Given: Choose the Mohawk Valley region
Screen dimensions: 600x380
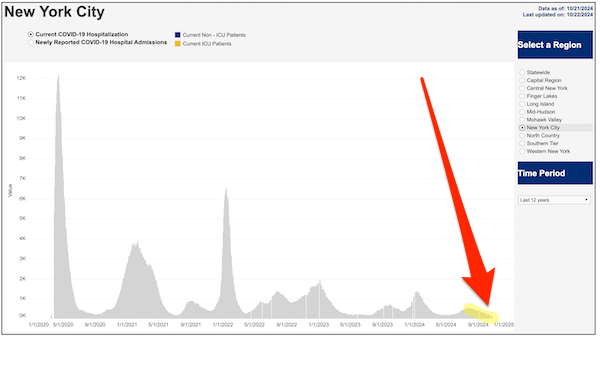Looking at the screenshot, I should click(522, 120).
